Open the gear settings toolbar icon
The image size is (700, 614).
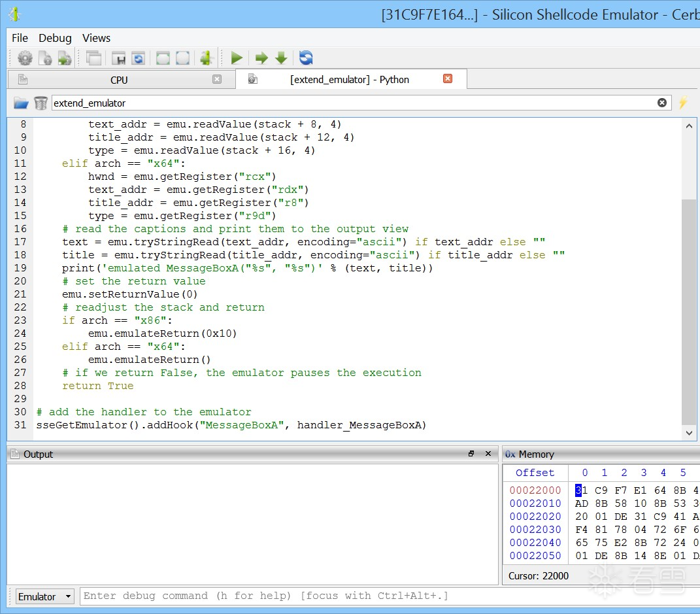[25, 58]
